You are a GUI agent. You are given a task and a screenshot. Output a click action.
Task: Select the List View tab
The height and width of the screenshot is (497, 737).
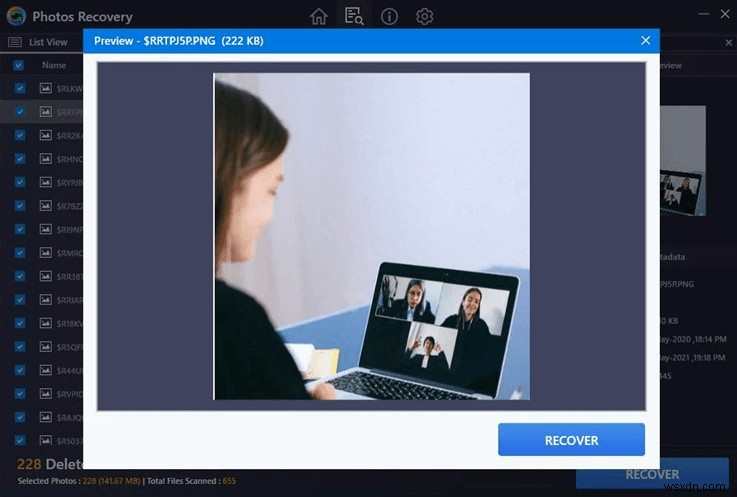48,42
